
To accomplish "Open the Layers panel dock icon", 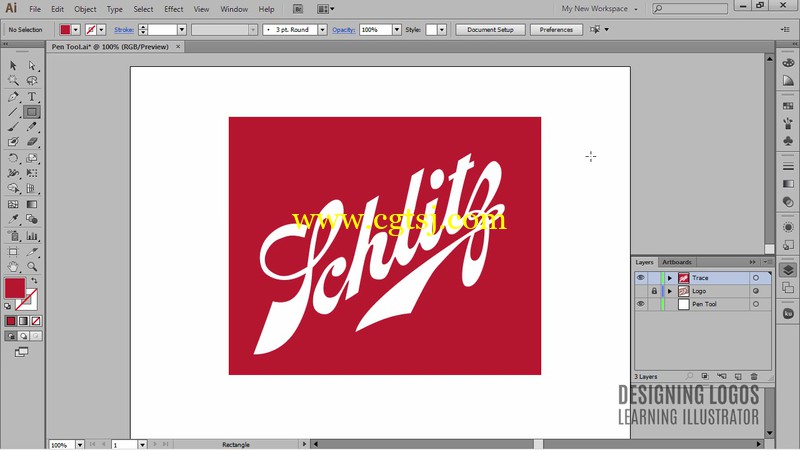I will (788, 270).
